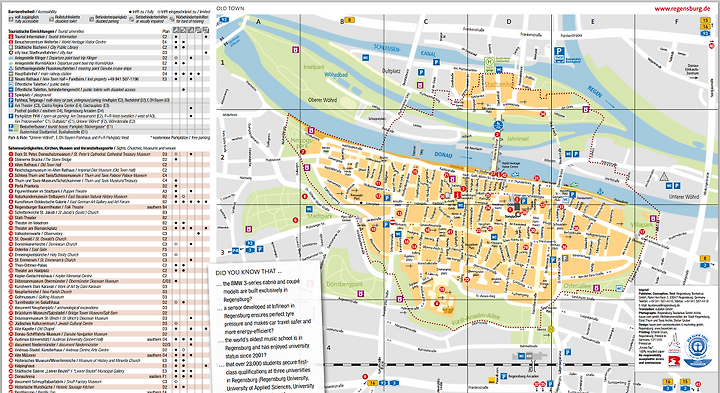The width and height of the screenshot is (720, 393).
Task: Click the DID YOU KNOW THAT heading
Action: pos(248,272)
